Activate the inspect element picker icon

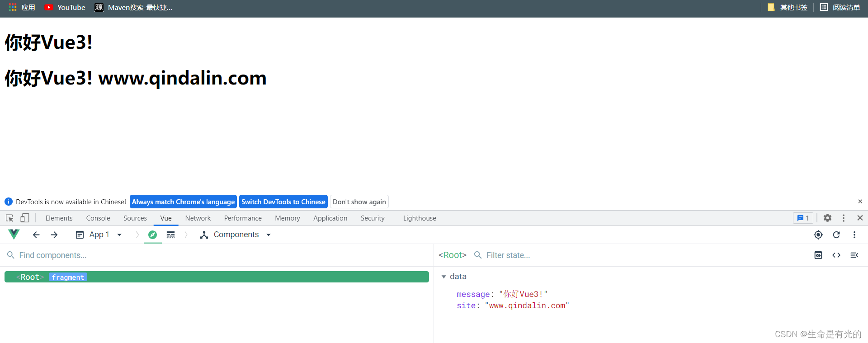coord(9,218)
